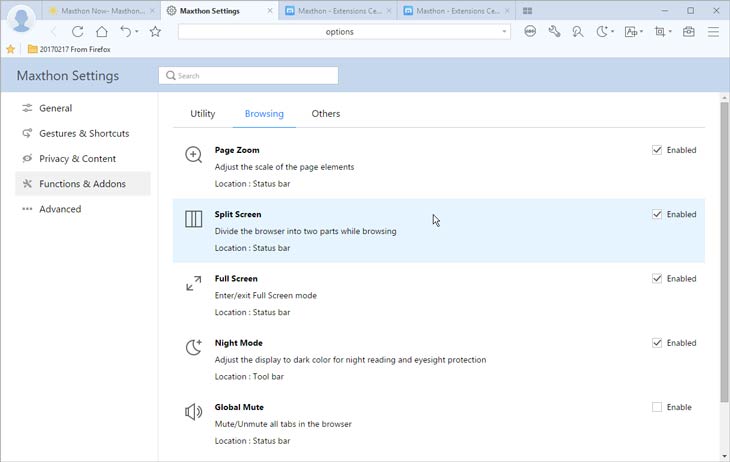Open the tab grid overview icon
Viewport: 730px width, 462px height.
(527, 11)
